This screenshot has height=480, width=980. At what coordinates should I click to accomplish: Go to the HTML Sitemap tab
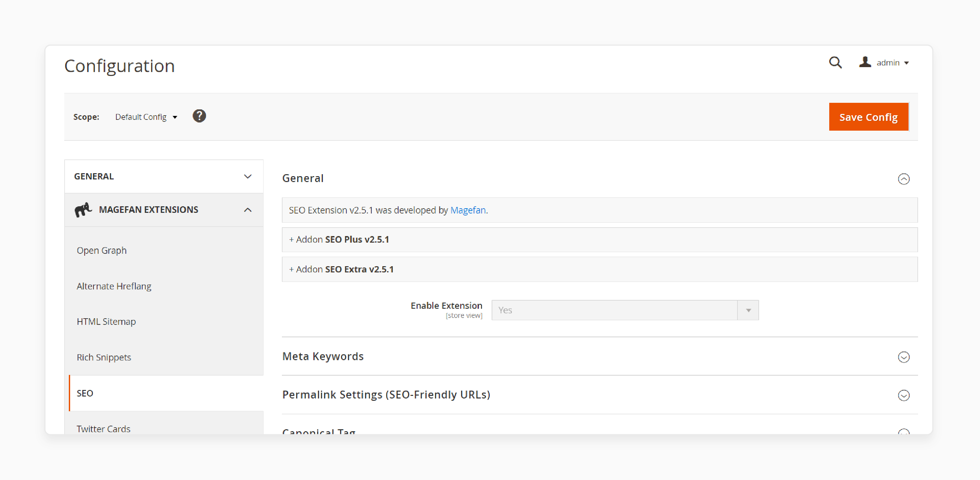click(x=106, y=322)
